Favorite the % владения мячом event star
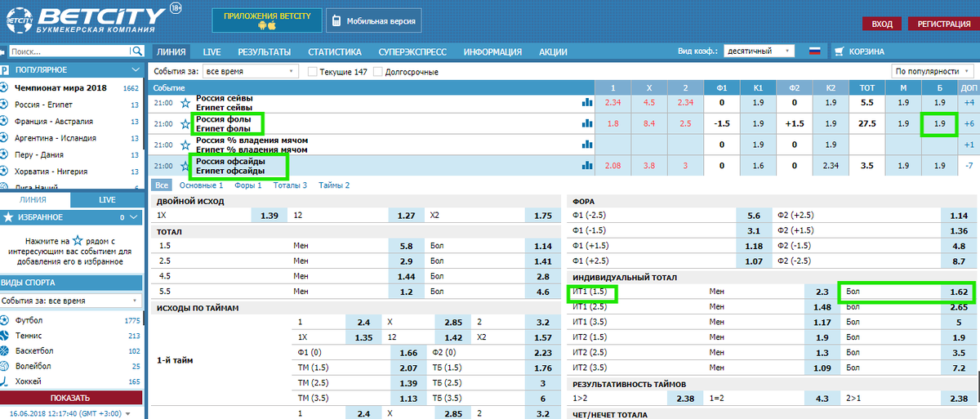The width and height of the screenshot is (980, 419). coord(185,145)
